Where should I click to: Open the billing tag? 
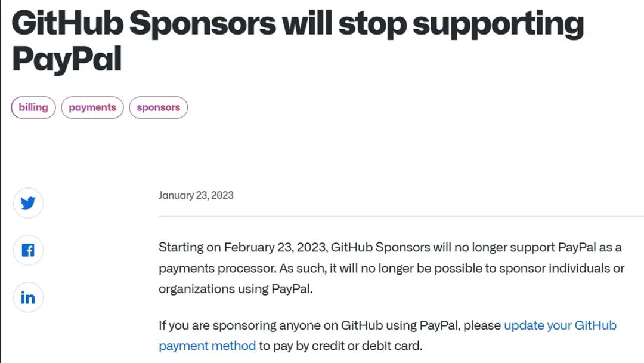[33, 107]
